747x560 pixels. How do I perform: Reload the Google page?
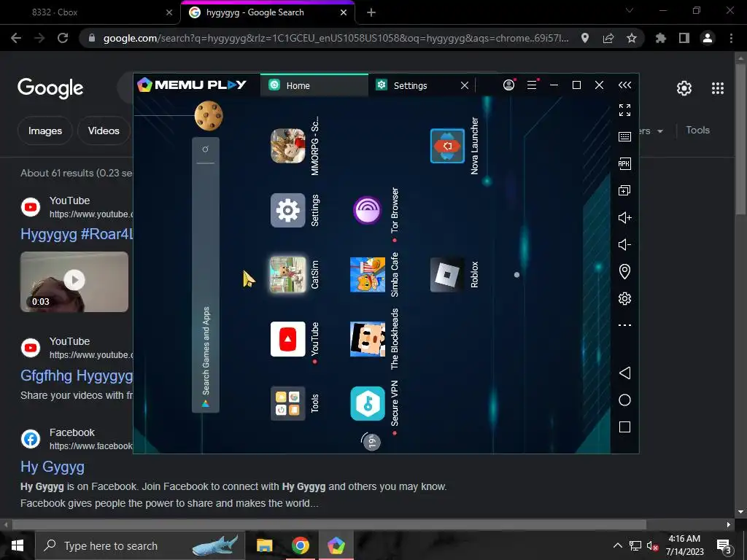63,38
